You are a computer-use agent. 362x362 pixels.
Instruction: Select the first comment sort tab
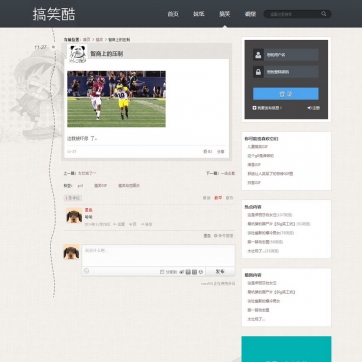click(207, 198)
